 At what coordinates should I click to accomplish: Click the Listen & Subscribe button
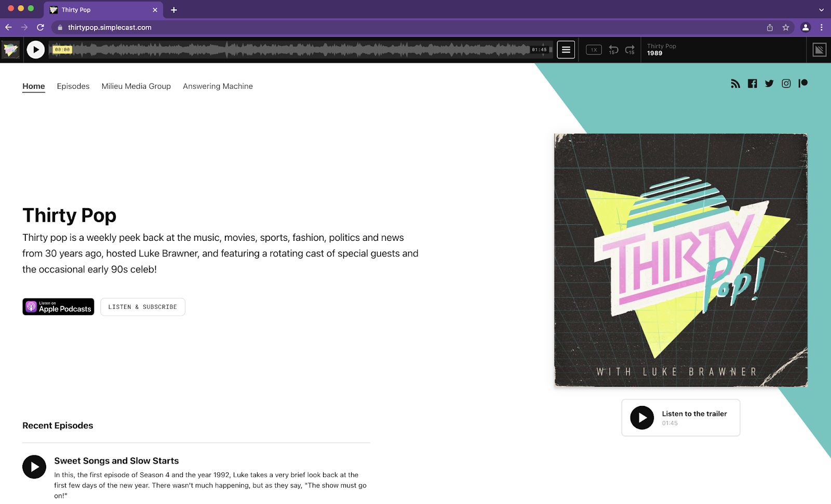point(142,307)
